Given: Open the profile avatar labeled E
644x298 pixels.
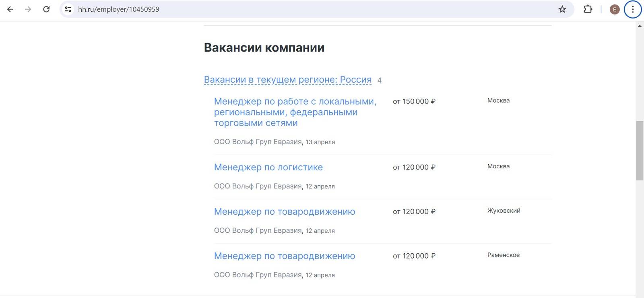Looking at the screenshot, I should point(614,9).
